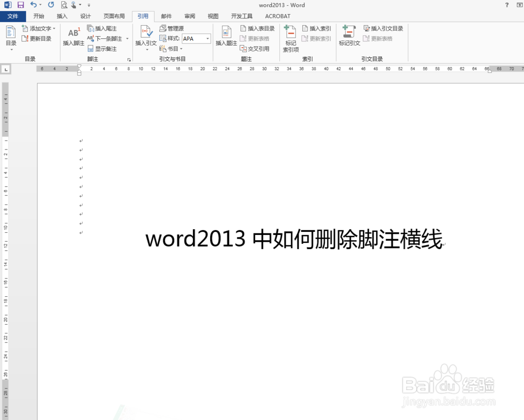Switch to the ACROBAT tab
The width and height of the screenshot is (524, 420).
point(278,16)
